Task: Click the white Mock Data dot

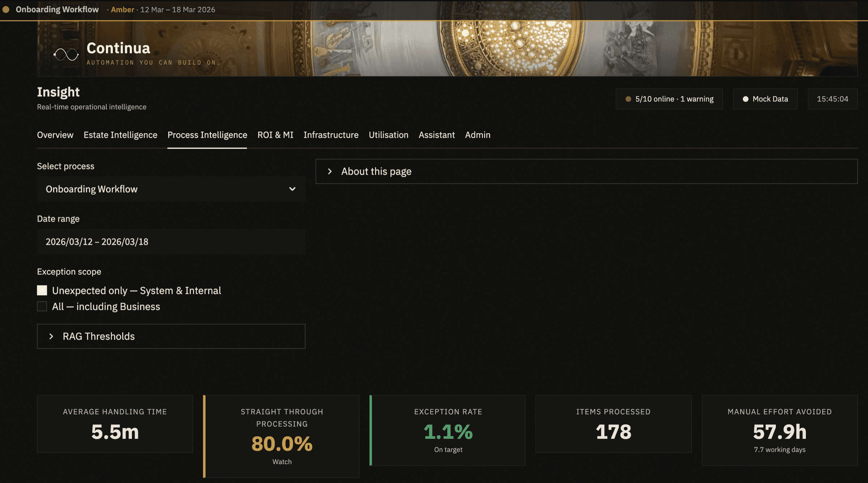Action: click(745, 99)
